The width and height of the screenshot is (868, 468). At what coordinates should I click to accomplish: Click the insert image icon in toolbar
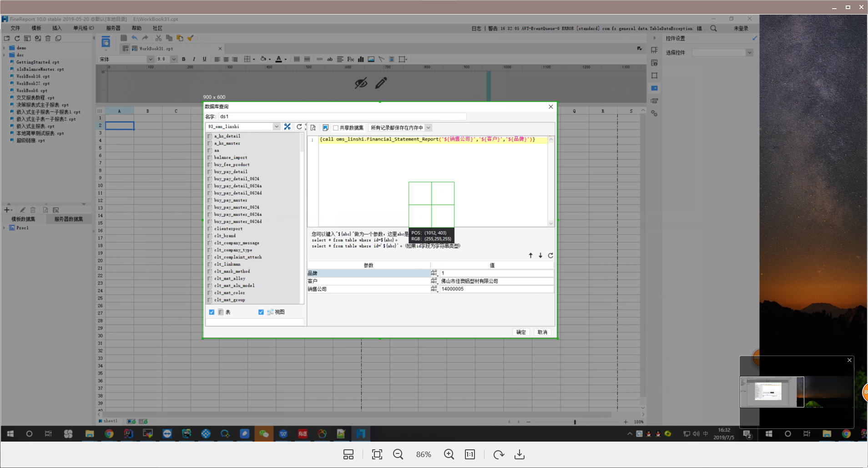click(371, 59)
